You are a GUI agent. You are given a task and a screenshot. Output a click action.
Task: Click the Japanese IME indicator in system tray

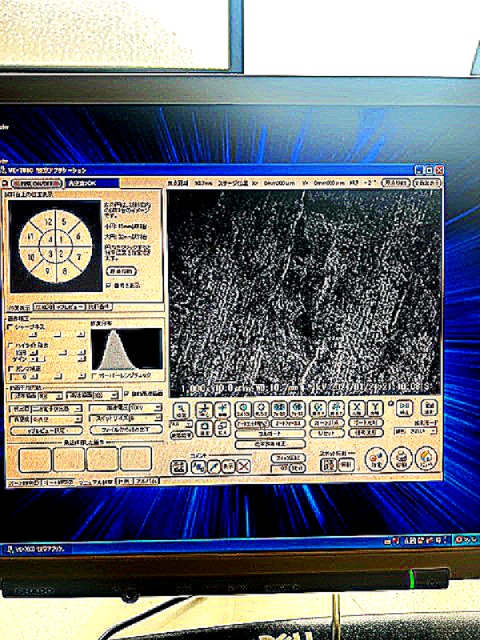click(x=409, y=540)
